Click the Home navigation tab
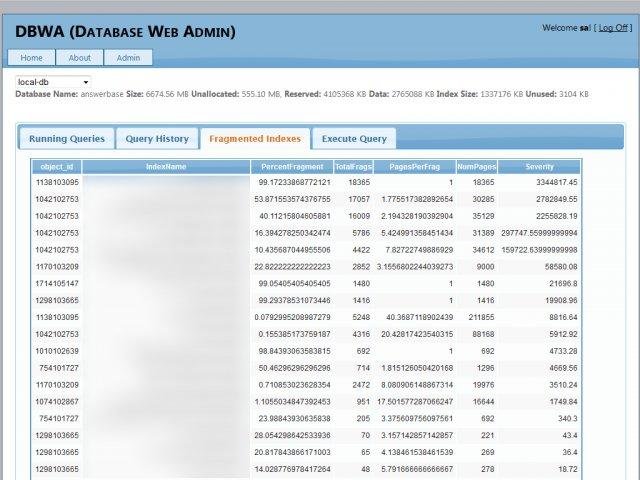 31,57
